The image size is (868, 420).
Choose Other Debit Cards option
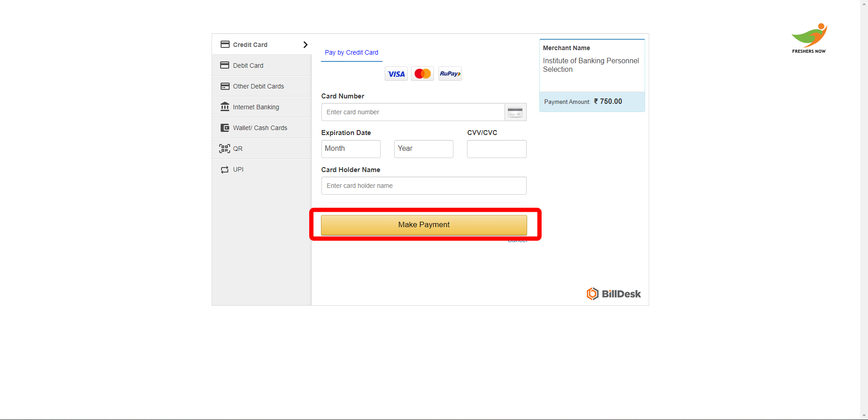tap(261, 86)
